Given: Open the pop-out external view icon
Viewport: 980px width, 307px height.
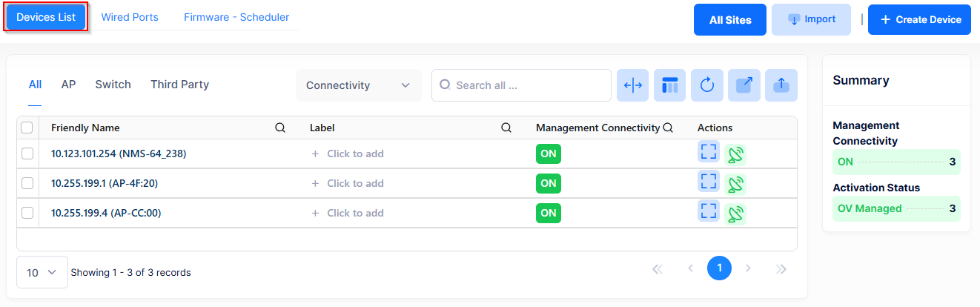Looking at the screenshot, I should tap(744, 85).
